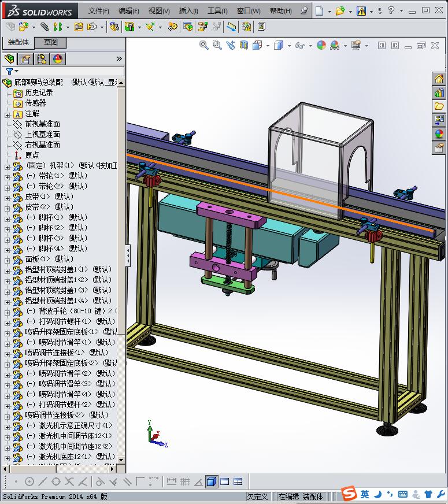Screen dimensions: 448x504
Task: Expand the hidden manager tabs chevron
Action: (x=119, y=58)
